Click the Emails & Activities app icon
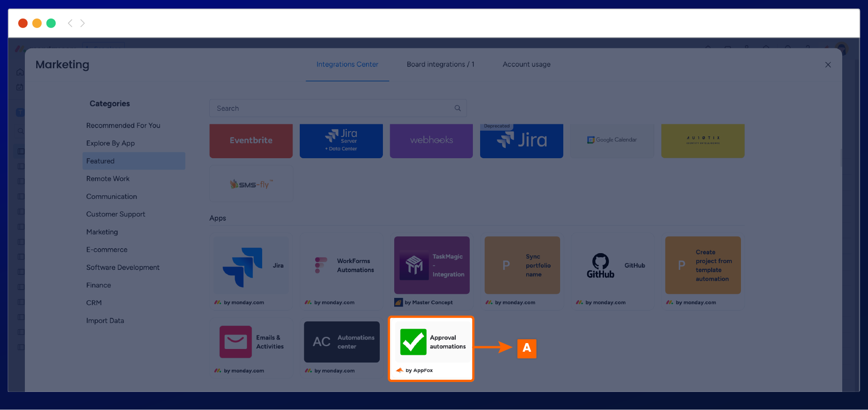Image resolution: width=868 pixels, height=410 pixels. pos(236,342)
